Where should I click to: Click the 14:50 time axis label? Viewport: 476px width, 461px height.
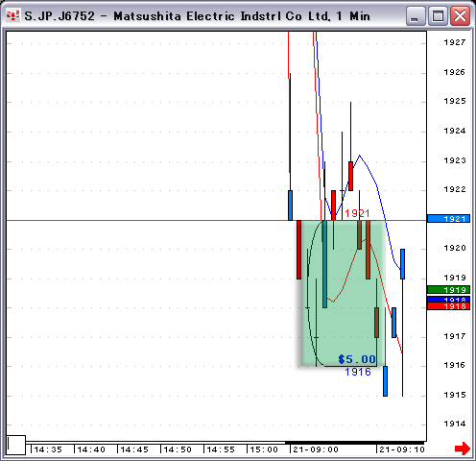178,449
